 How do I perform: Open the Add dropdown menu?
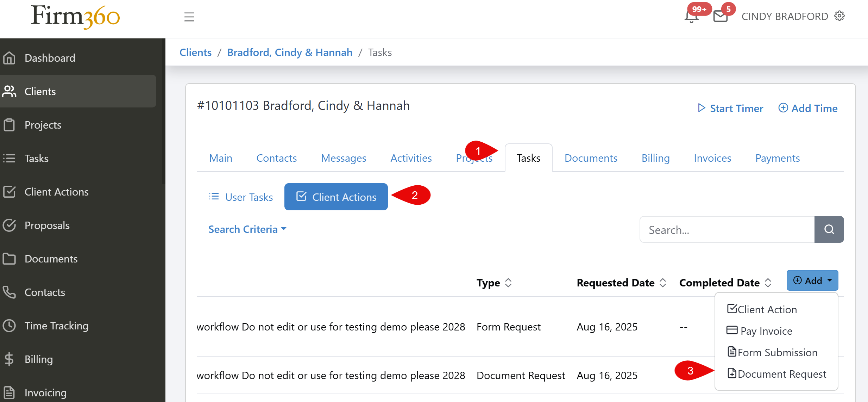tap(812, 280)
